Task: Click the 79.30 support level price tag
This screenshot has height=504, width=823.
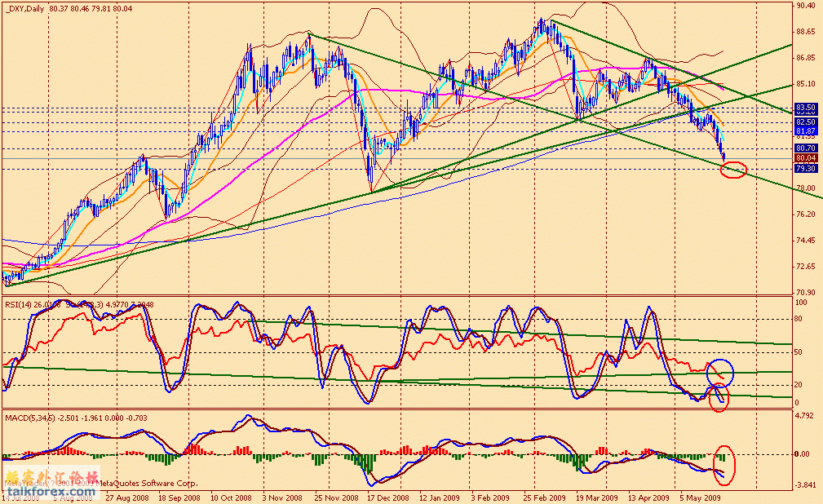Action: point(806,169)
